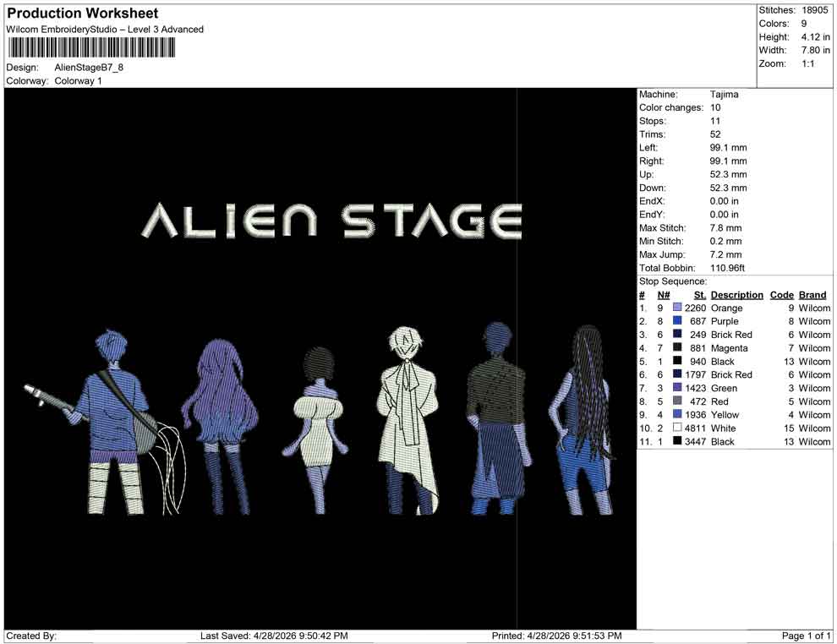Click the N# column header
Screen dimensions: 837x644
pos(664,294)
